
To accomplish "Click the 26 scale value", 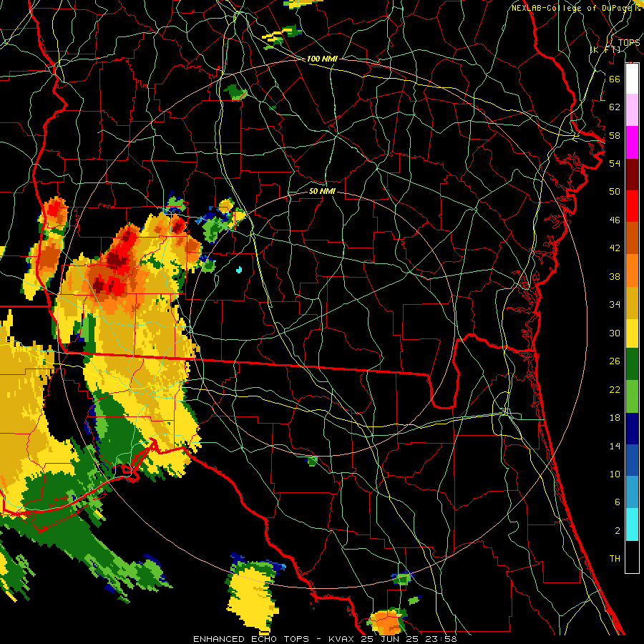I will pyautogui.click(x=615, y=361).
